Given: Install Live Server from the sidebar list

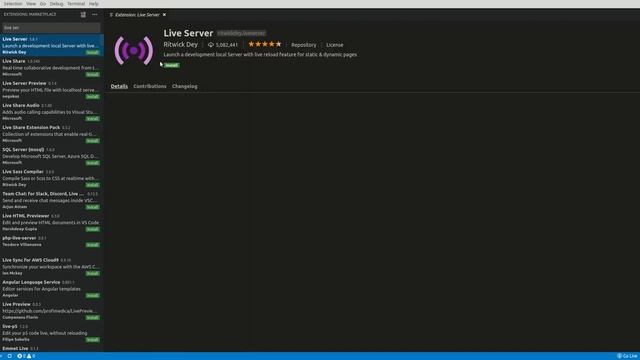Looking at the screenshot, I should 93,52.
